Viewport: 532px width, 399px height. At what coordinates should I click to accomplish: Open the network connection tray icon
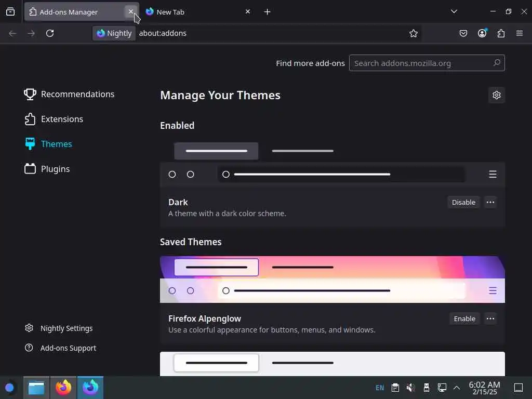[442, 388]
